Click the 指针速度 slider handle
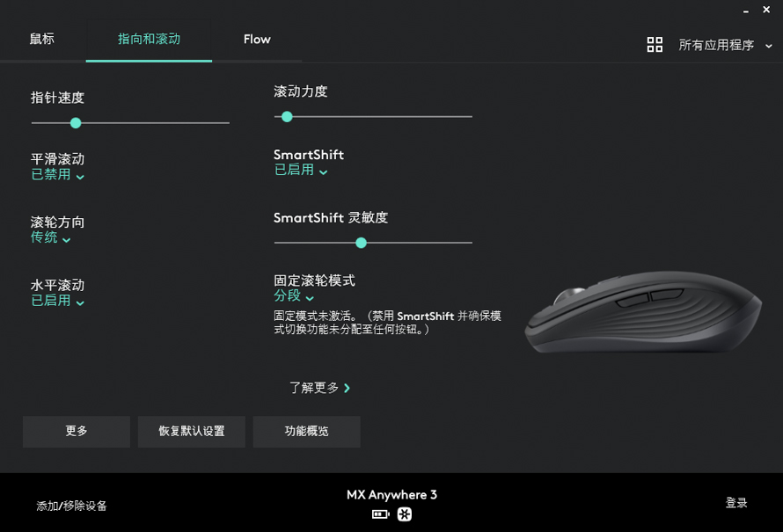The height and width of the screenshot is (532, 783). click(x=76, y=123)
